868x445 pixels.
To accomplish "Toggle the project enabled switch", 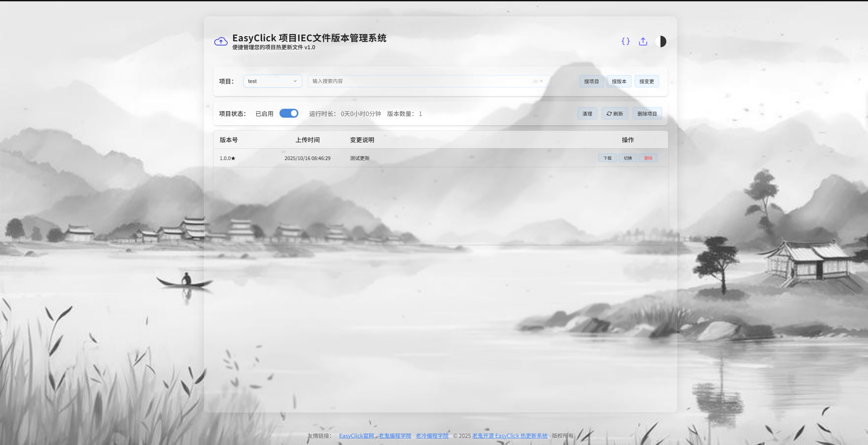I will coord(288,113).
